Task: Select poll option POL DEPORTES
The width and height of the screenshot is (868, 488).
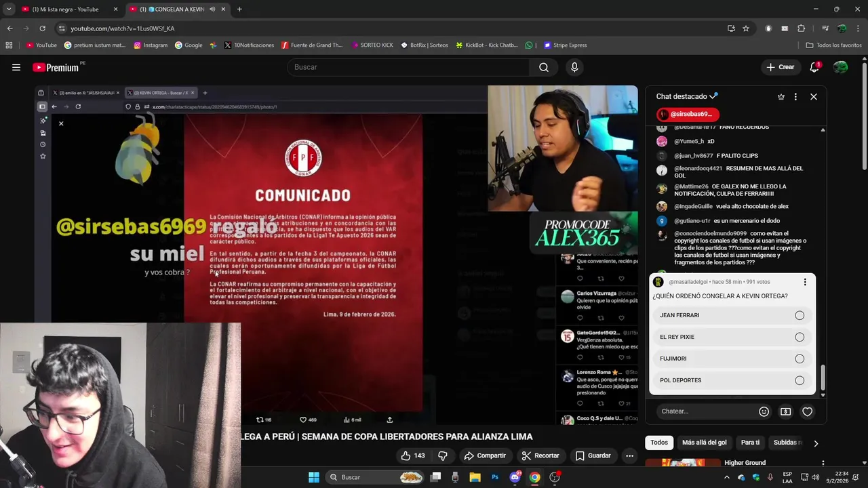Action: 732,380
